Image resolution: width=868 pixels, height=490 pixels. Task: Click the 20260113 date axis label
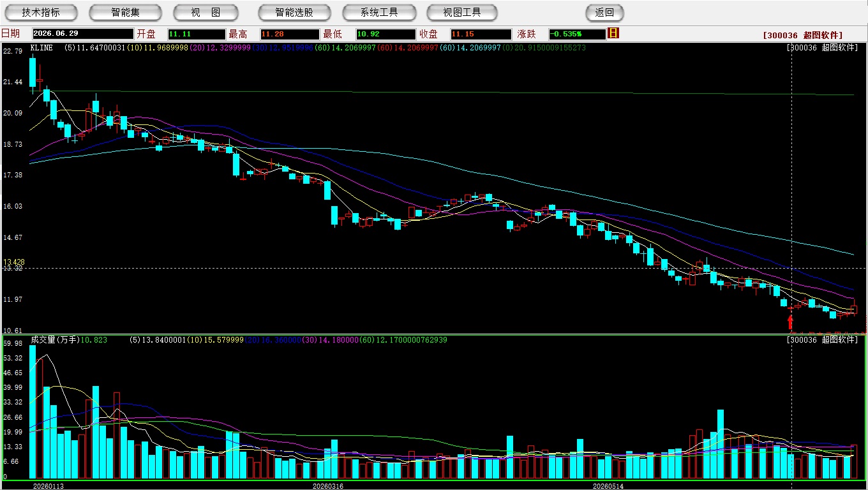pyautogui.click(x=49, y=486)
